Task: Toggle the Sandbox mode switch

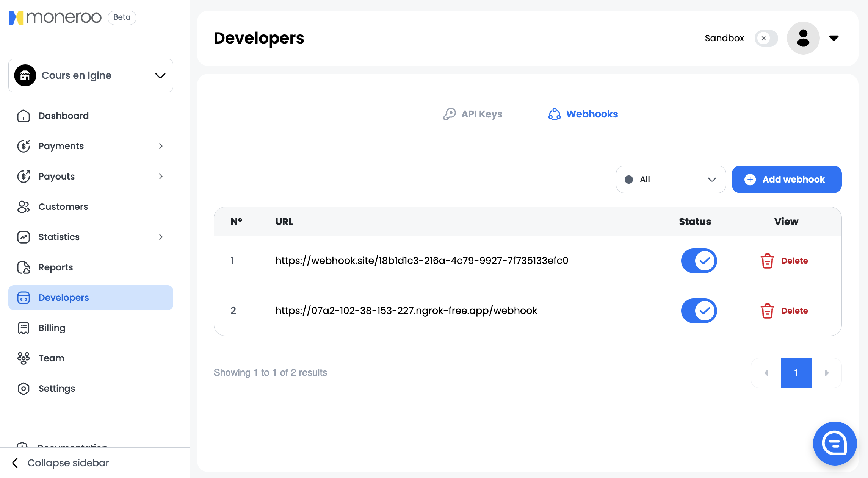Action: coord(766,38)
